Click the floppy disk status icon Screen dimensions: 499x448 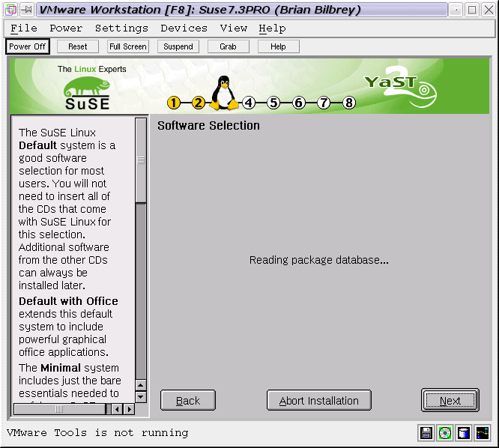pos(426,433)
